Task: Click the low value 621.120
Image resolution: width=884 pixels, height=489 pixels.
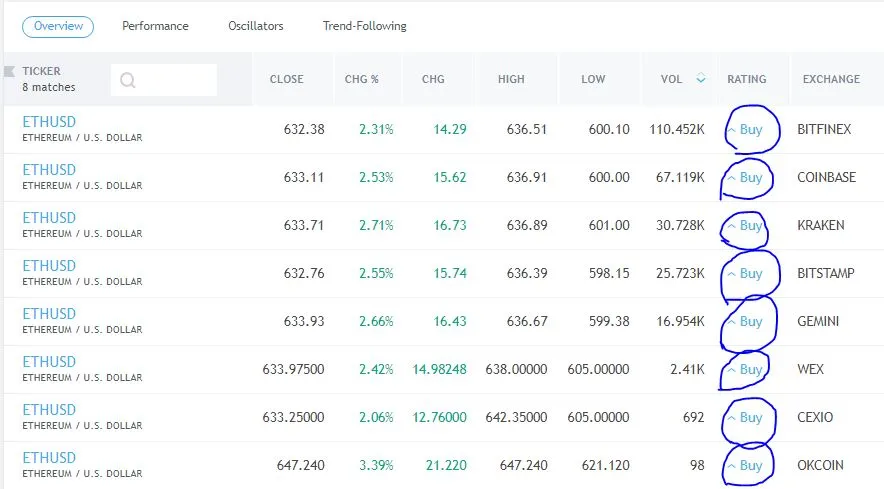Action: [605, 465]
